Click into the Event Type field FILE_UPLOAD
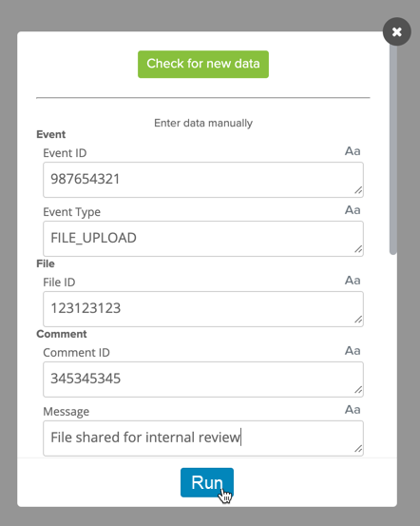 tap(203, 239)
